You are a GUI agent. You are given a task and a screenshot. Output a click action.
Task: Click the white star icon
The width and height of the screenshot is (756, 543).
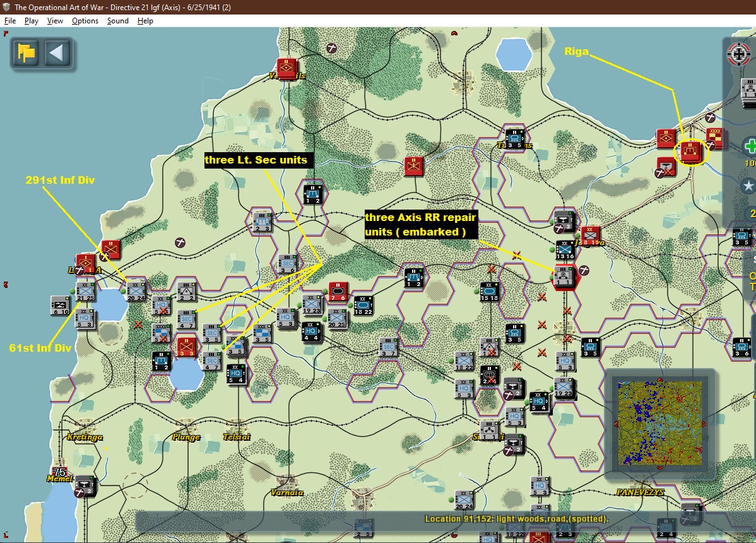coord(747,186)
